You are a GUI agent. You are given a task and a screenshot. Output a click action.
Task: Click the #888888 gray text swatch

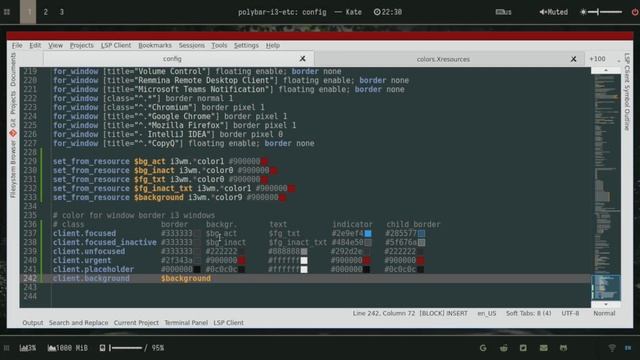coord(304,251)
